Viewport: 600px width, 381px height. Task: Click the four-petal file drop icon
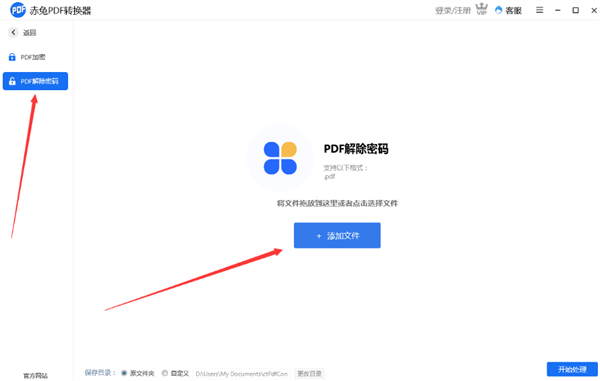point(280,158)
